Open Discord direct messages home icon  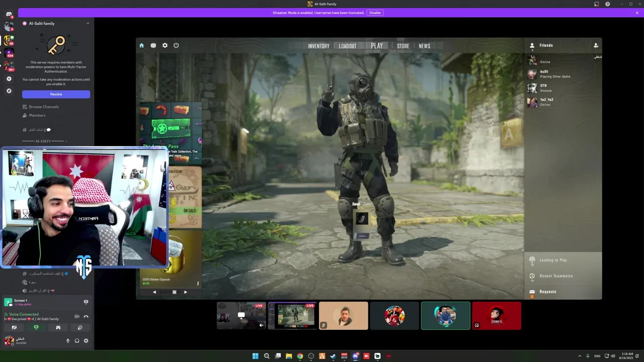(9, 14)
